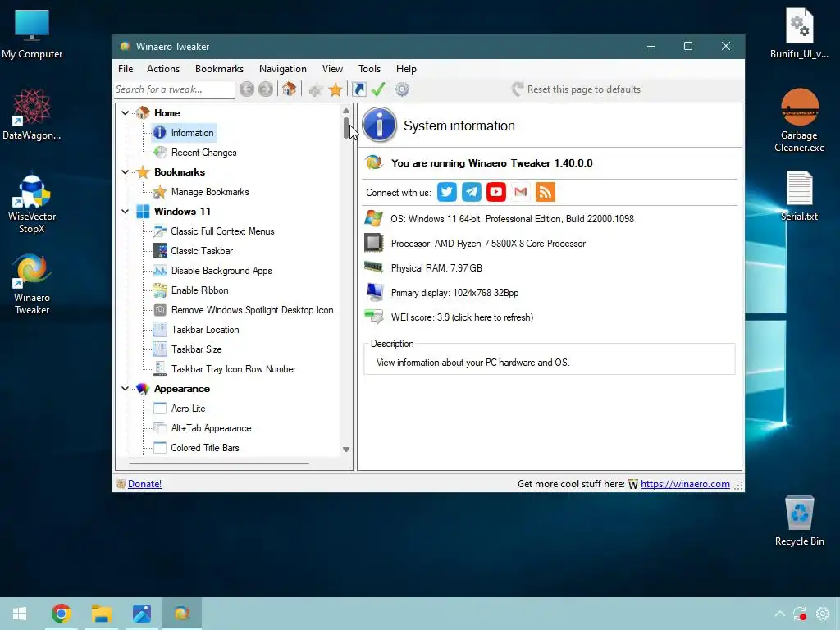Collapse the Appearance tree node
Screen dimensions: 840x630
tap(125, 389)
